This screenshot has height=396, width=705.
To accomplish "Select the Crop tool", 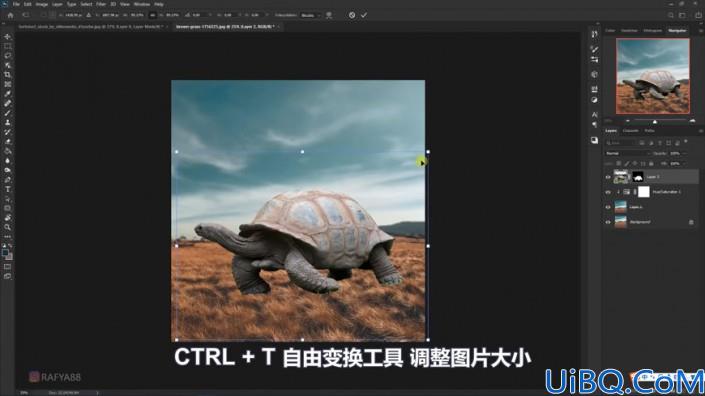I will click(x=8, y=75).
